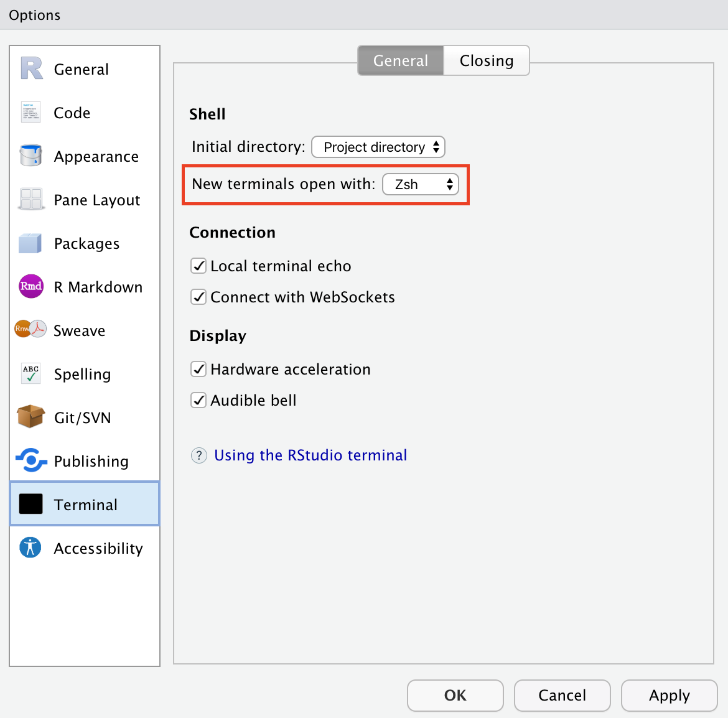Select the Sweave icon in sidebar
The width and height of the screenshot is (728, 718).
[30, 330]
